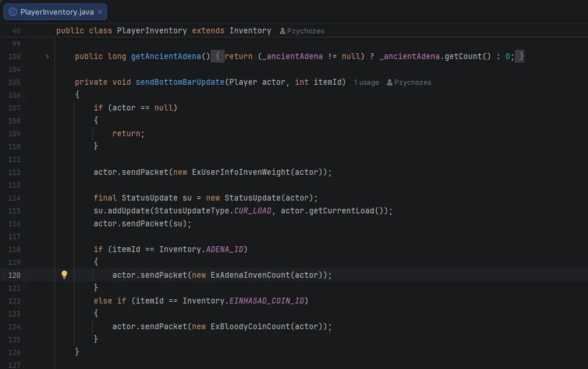Screen dimensions: 588x369
Task: Click the PlayerInventory class name in the declaration
Action: 152,31
